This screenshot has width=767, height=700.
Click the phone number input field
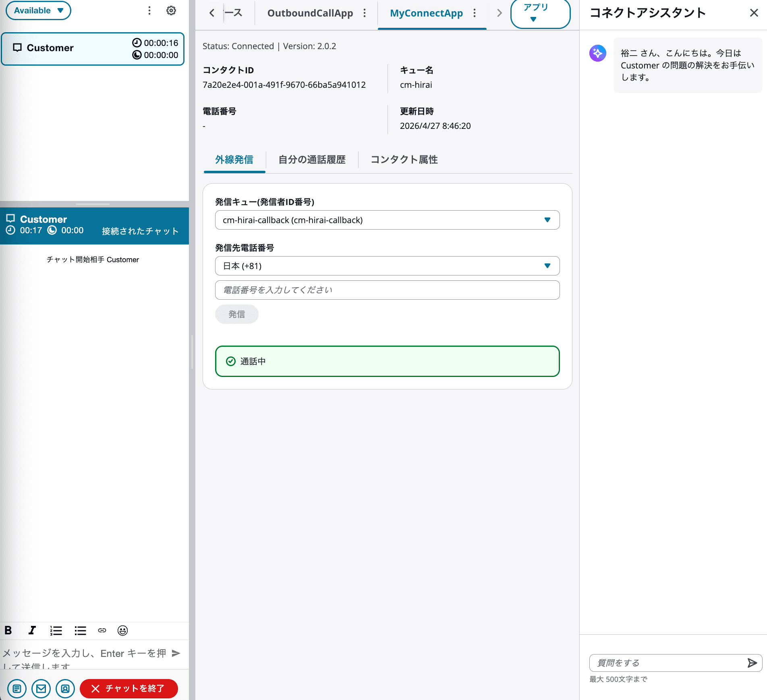click(387, 290)
